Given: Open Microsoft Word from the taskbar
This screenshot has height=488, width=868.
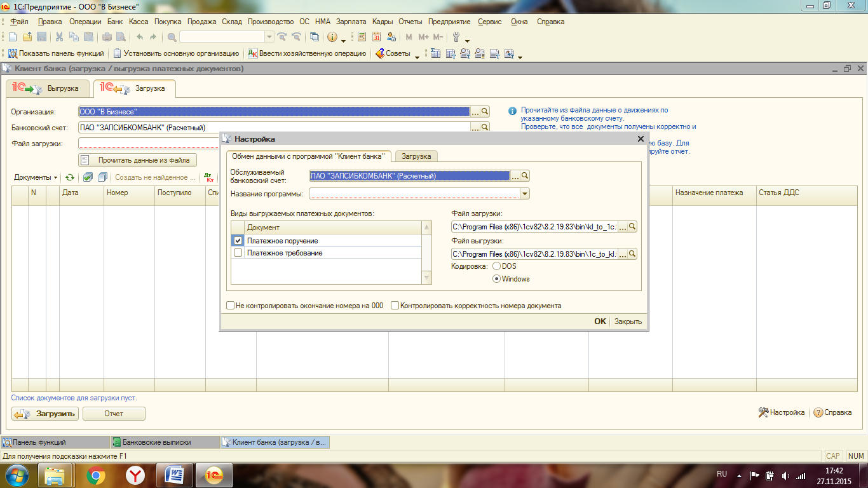Looking at the screenshot, I should coord(174,475).
